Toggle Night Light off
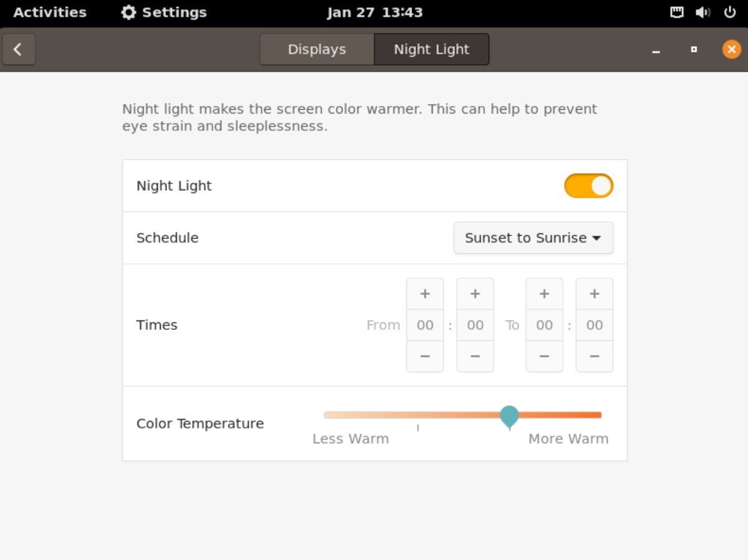The width and height of the screenshot is (748, 560). click(588, 185)
